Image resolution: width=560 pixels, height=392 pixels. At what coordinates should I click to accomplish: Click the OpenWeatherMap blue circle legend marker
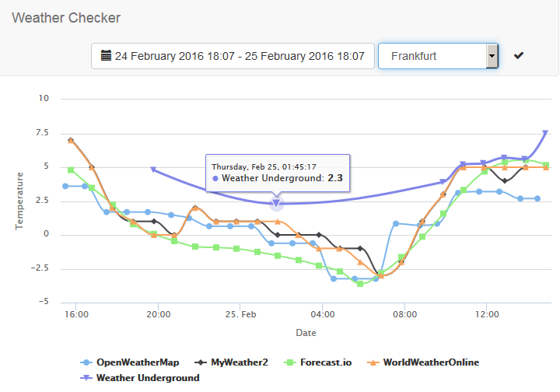86,362
